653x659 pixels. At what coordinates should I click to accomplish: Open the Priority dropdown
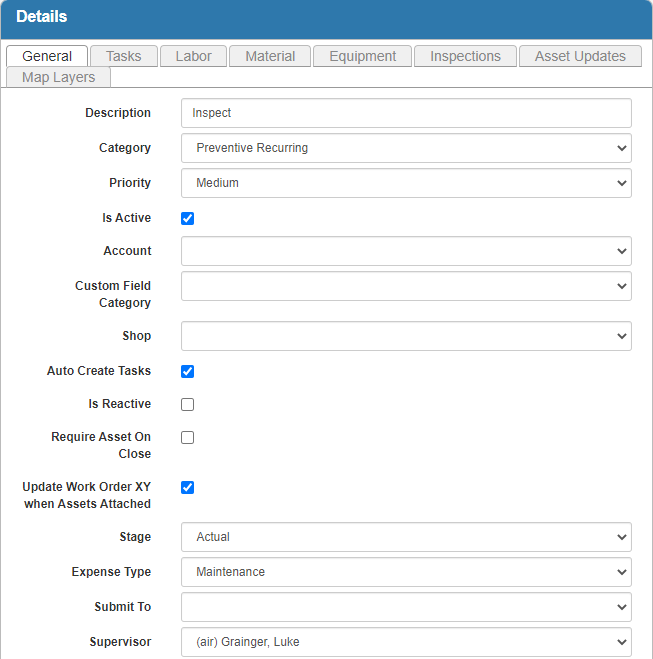(406, 183)
